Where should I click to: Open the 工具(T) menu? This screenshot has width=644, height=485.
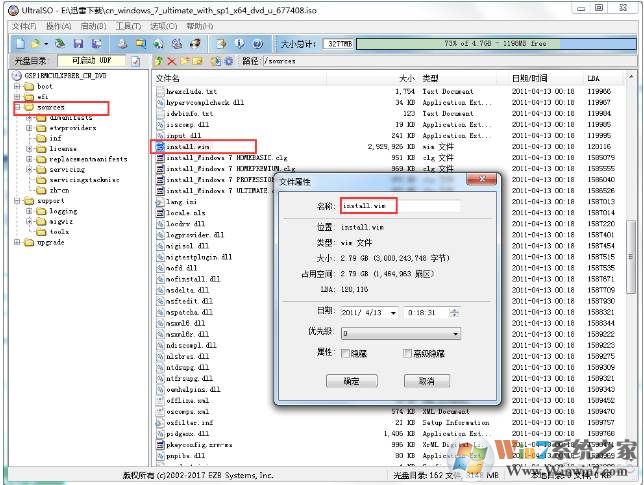127,25
